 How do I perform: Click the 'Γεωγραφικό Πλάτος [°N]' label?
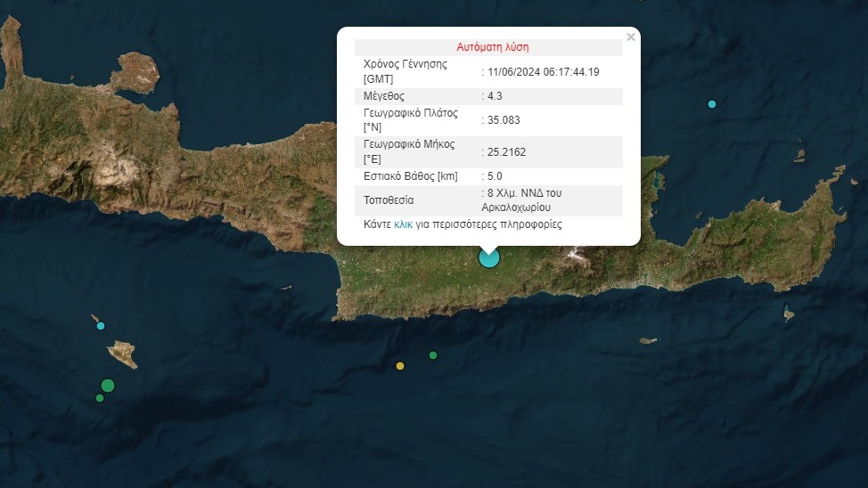411,120
